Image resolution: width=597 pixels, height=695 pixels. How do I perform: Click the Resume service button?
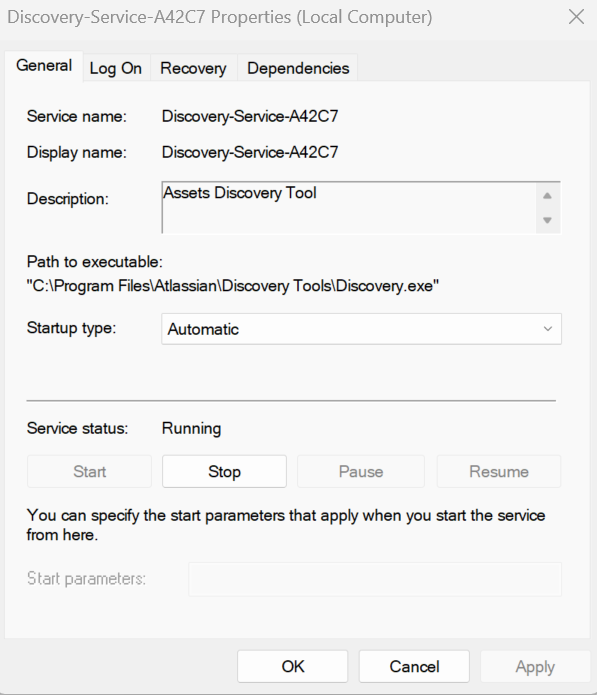click(499, 472)
